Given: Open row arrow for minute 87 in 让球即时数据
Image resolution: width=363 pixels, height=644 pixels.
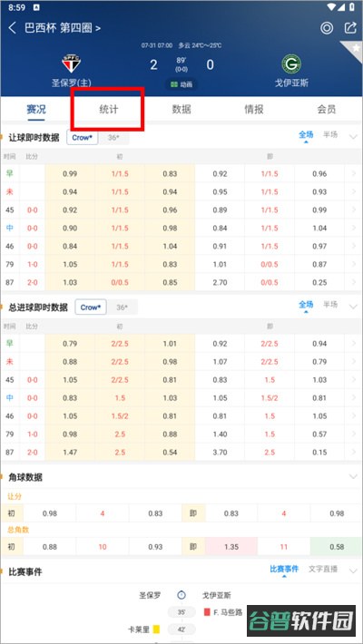Looking at the screenshot, I should point(354,282).
